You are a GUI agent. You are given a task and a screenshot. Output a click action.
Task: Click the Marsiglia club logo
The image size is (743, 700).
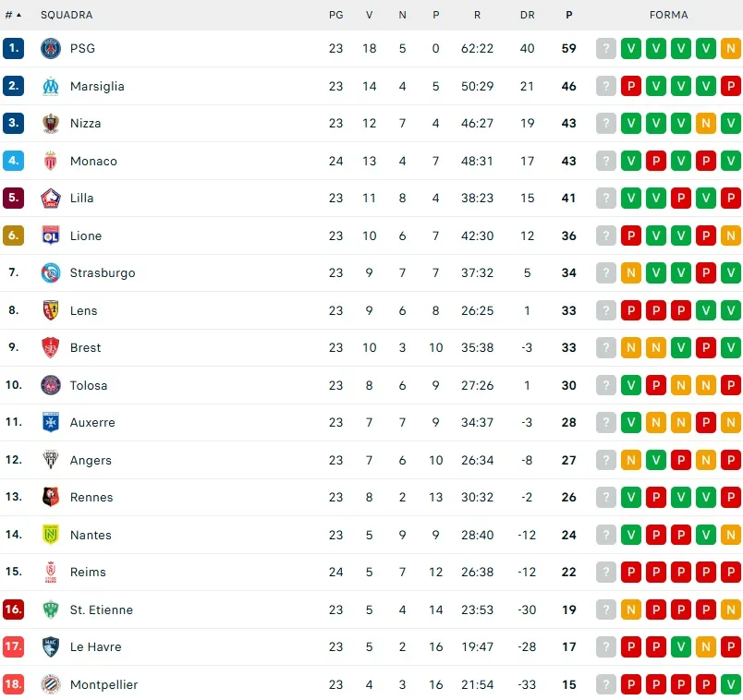(x=51, y=86)
